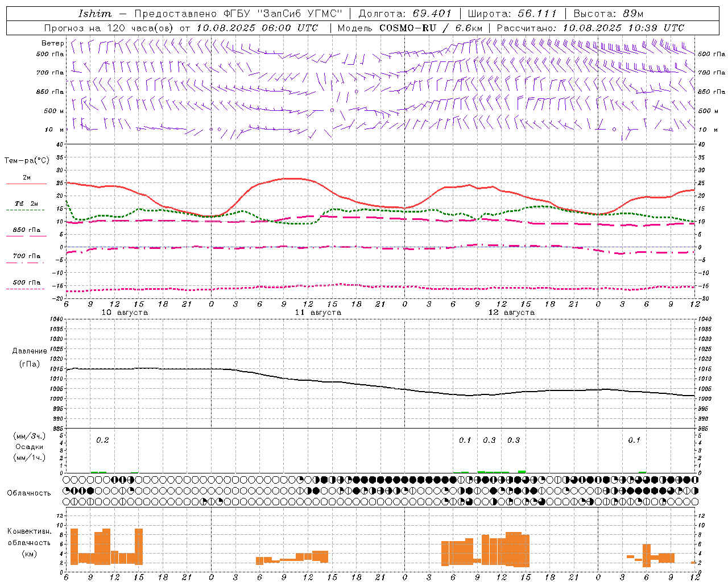Click the solid red "2м" legend line
Screen dimensions: 728x582
26,184
